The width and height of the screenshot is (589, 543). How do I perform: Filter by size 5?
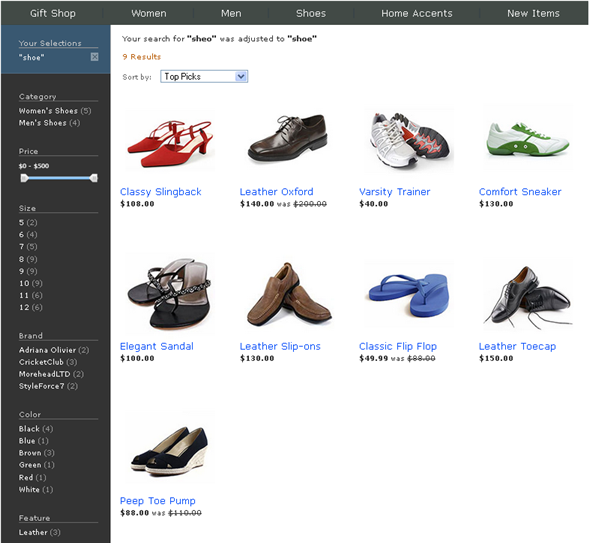point(28,222)
